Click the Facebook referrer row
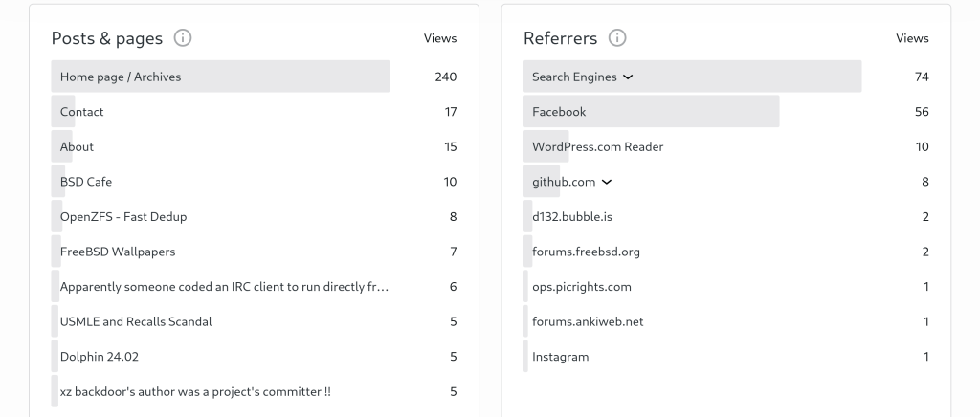 point(559,112)
